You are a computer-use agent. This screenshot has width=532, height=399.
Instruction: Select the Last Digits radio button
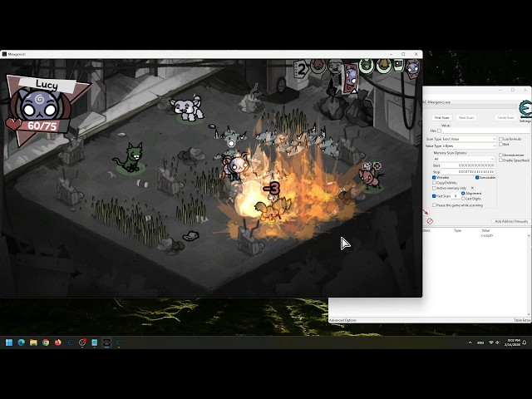(x=463, y=199)
